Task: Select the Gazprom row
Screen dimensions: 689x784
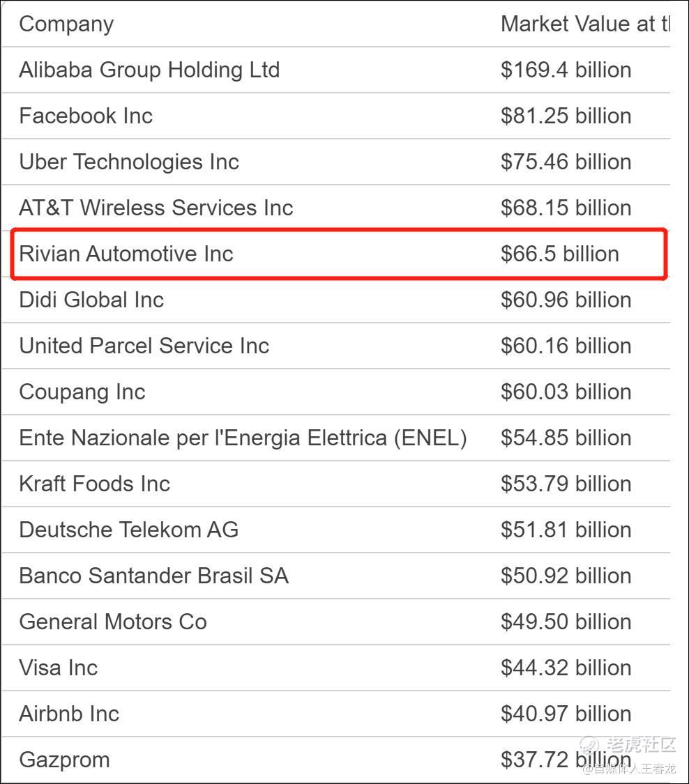Action: 335,760
